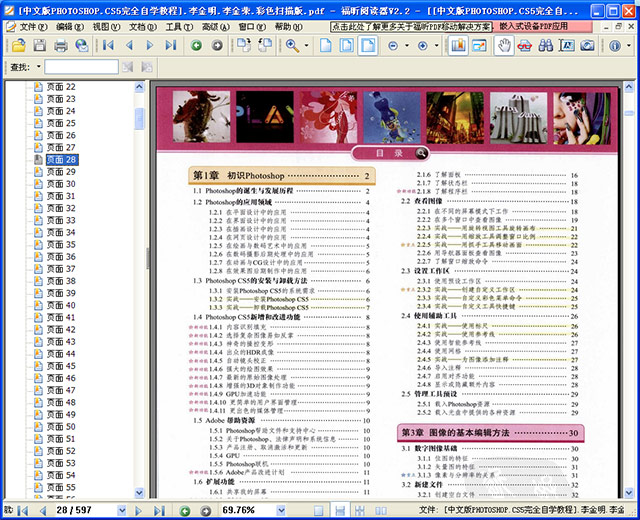640x520 pixels.
Task: Select continuous page layout in status bar
Action: 340,511
